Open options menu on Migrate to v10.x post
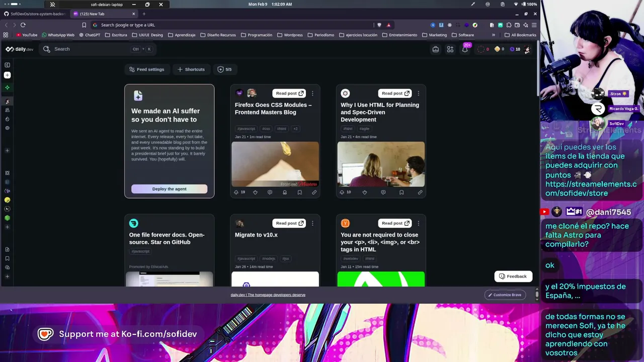644x362 pixels. coord(312,223)
